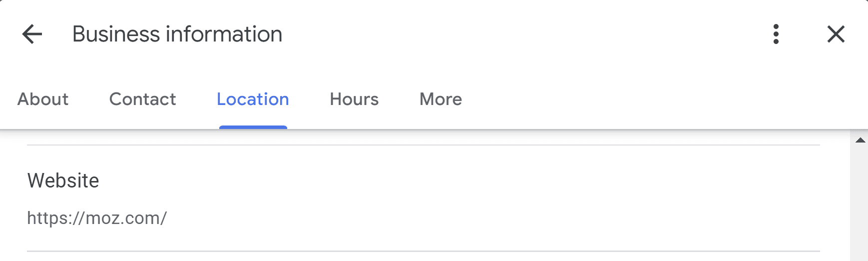The width and height of the screenshot is (868, 261).
Task: Open the Contact tab
Action: (142, 99)
